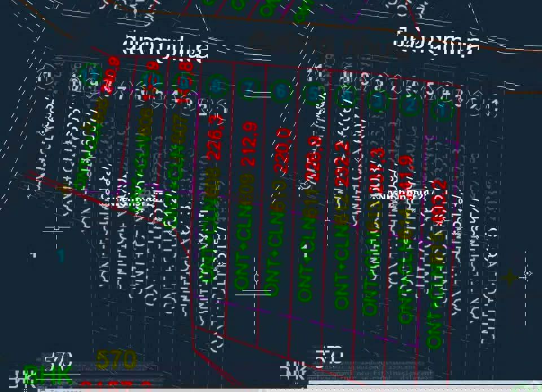Click the yellow star marker point
The image size is (542, 392).
[x=510, y=277]
